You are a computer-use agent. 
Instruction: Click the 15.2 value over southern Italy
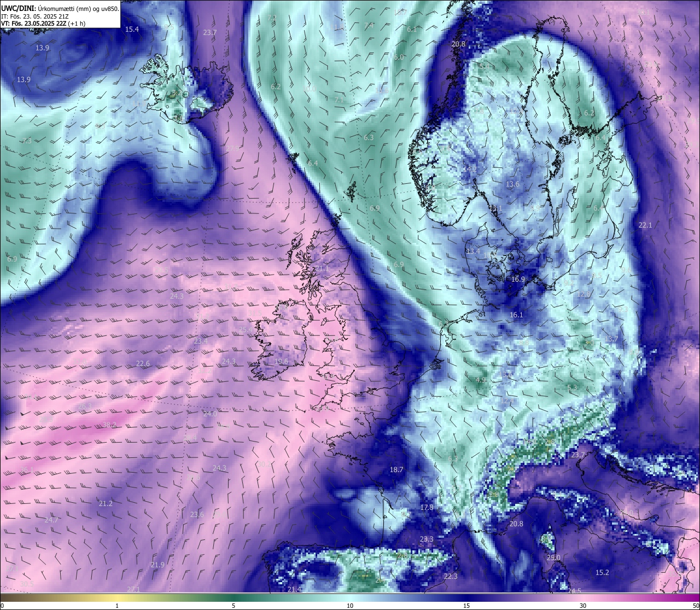[x=602, y=573]
